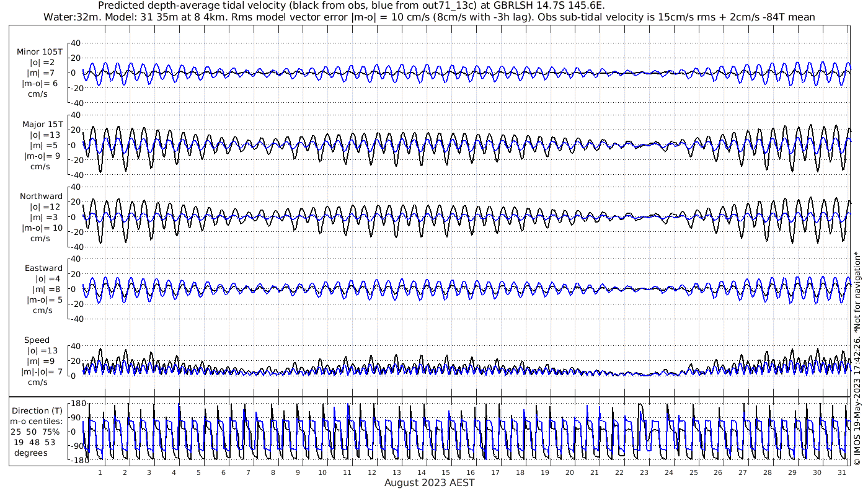This screenshot has height=496, width=868.
Task: Click the "180" tick on the Direction axis
Action: point(77,403)
